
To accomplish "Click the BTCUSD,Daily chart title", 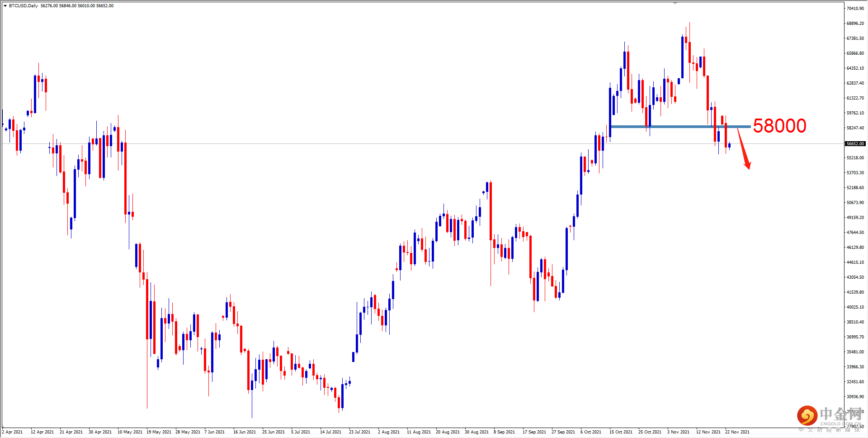I will [24, 6].
